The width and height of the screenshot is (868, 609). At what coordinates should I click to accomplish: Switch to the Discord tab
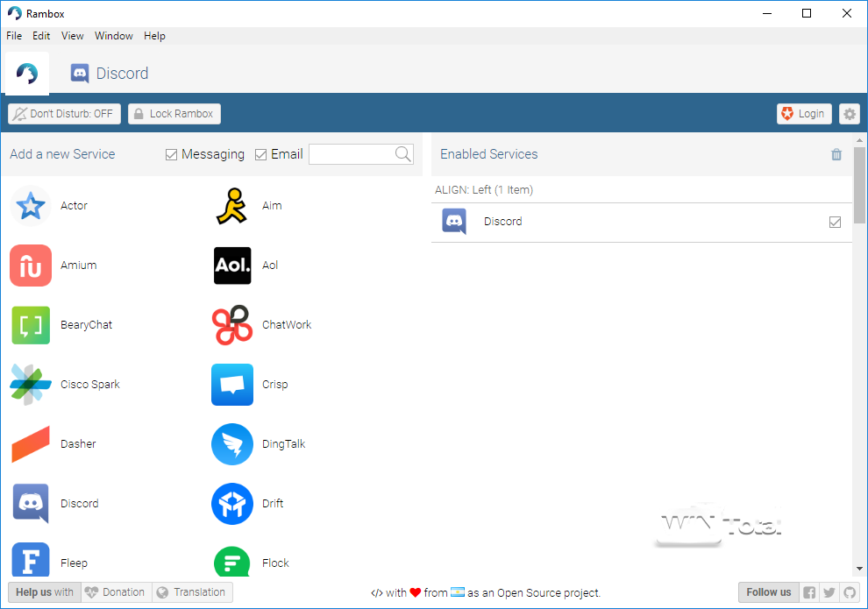pos(109,73)
